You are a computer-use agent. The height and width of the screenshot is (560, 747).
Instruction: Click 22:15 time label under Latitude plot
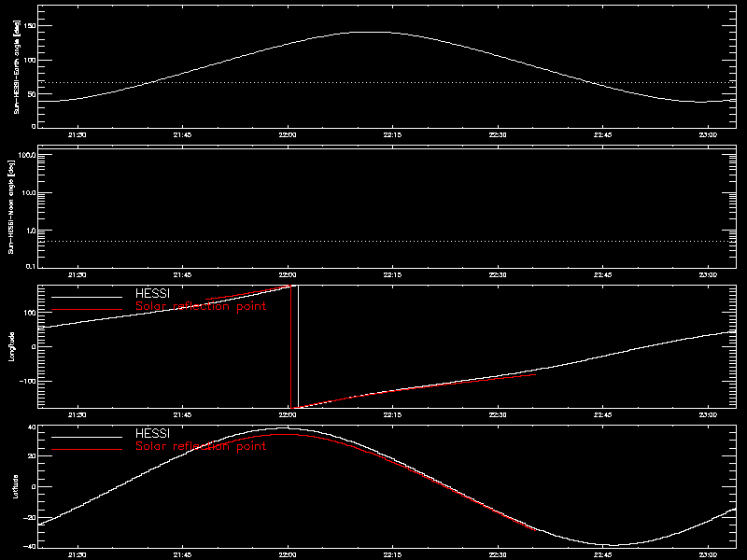[392, 554]
